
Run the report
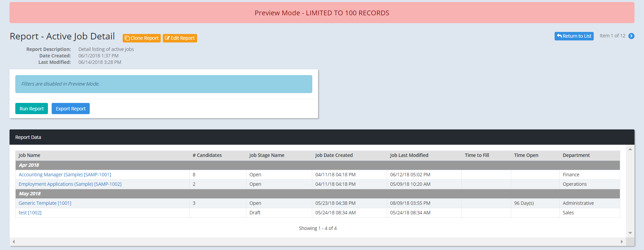[x=32, y=109]
